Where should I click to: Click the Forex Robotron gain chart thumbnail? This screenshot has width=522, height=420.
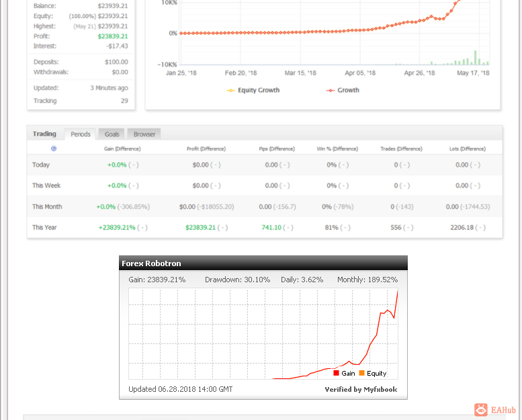[x=263, y=334]
